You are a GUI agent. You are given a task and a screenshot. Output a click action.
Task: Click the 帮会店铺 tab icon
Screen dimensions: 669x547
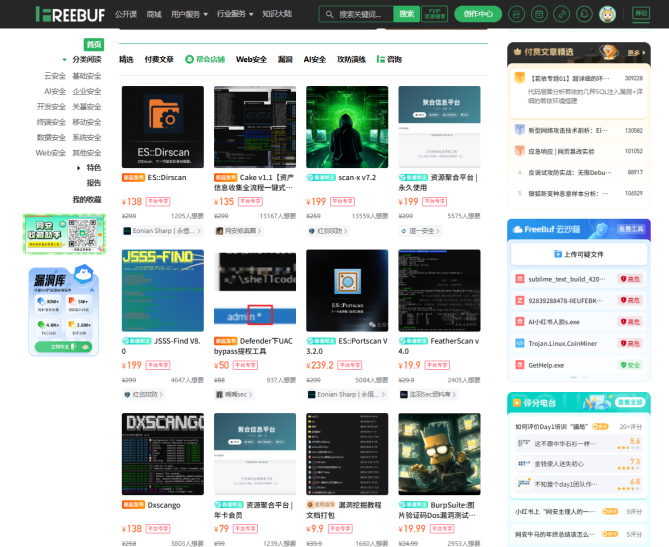189,59
